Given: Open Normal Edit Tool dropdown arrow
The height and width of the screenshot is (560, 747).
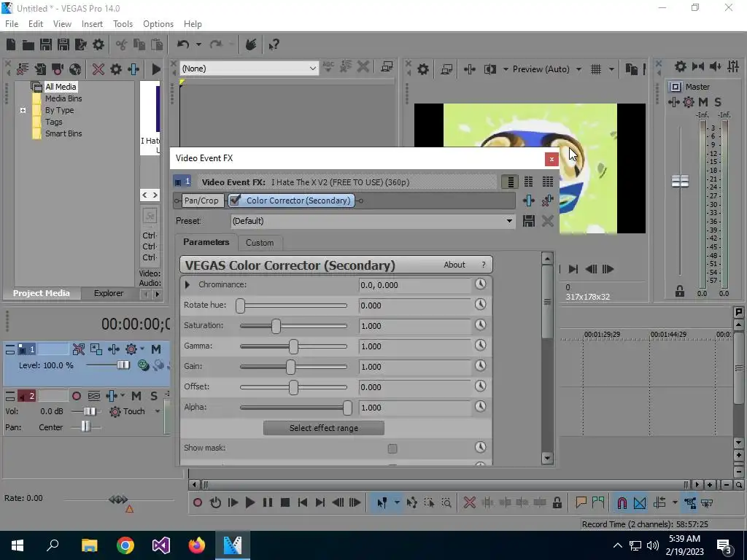Looking at the screenshot, I should [396, 502].
